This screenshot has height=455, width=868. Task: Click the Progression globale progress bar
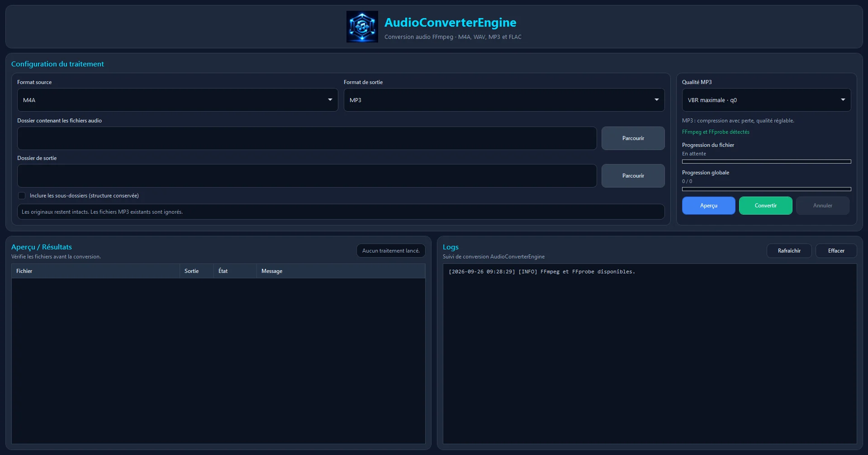tap(766, 189)
